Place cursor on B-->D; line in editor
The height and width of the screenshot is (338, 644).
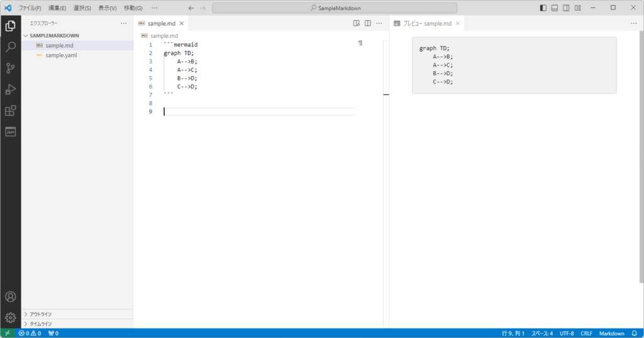pos(187,78)
